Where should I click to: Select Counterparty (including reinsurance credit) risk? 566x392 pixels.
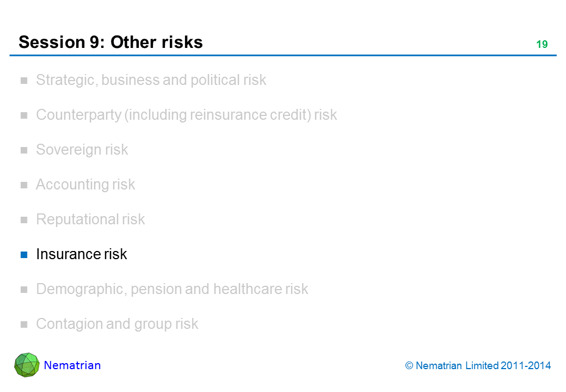coord(186,115)
